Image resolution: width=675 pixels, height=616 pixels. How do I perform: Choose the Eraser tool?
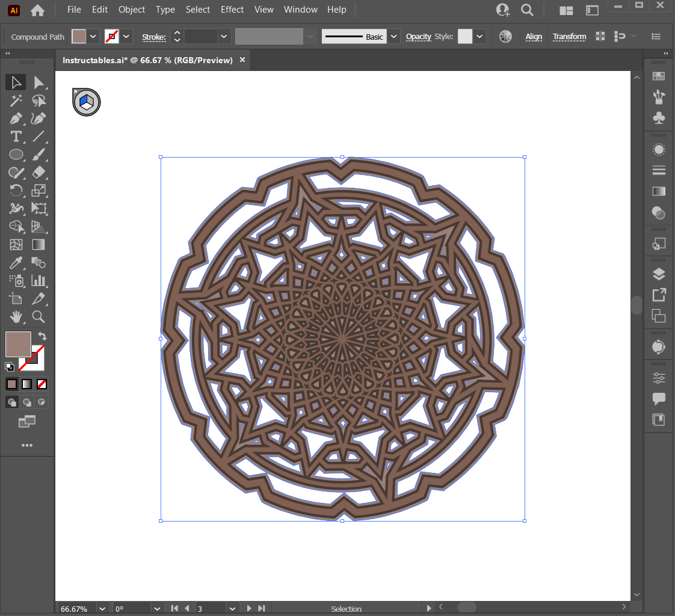[39, 173]
